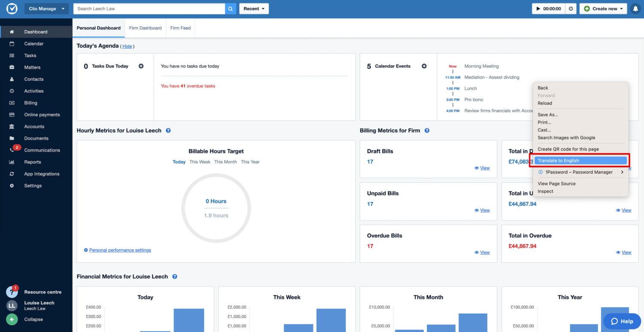Screen dimensions: 644x332
Task: Hide Today's Agenda section
Action: click(x=127, y=46)
